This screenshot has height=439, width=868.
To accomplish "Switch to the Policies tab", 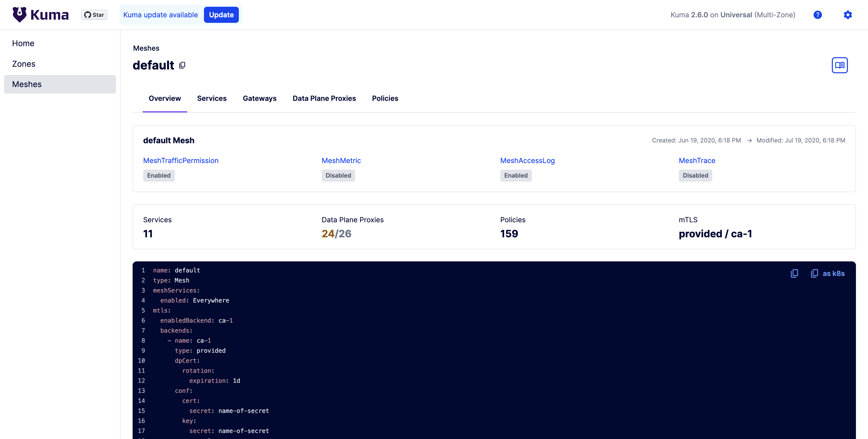I will pyautogui.click(x=385, y=98).
